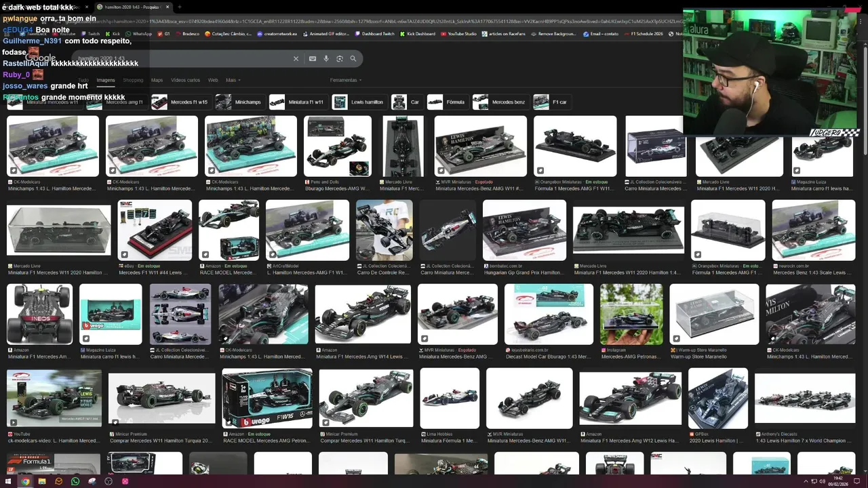This screenshot has width=868, height=488.
Task: Open the F1 Schedule 2026 bookmark
Action: tap(644, 34)
